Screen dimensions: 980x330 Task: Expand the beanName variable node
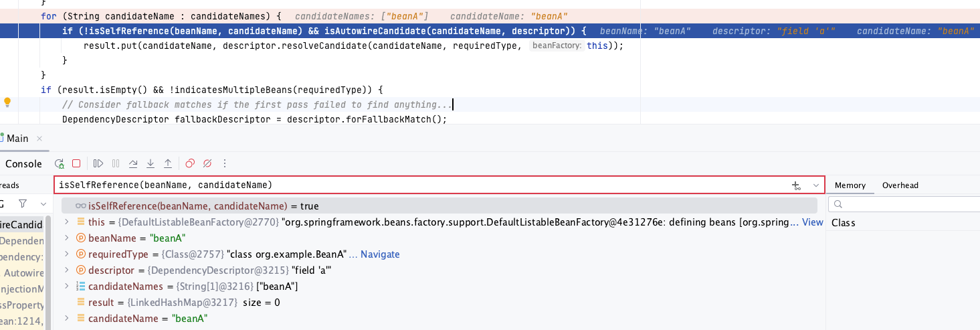click(66, 238)
